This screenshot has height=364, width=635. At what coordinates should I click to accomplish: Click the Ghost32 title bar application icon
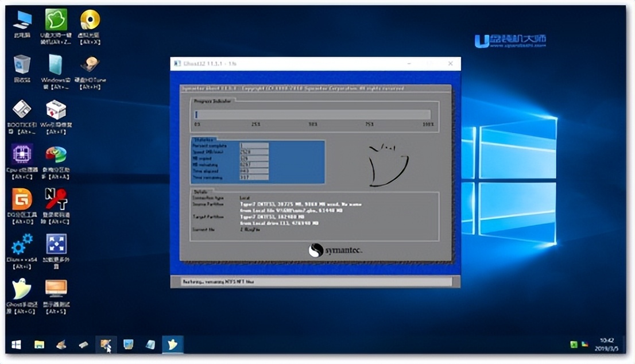(x=177, y=64)
